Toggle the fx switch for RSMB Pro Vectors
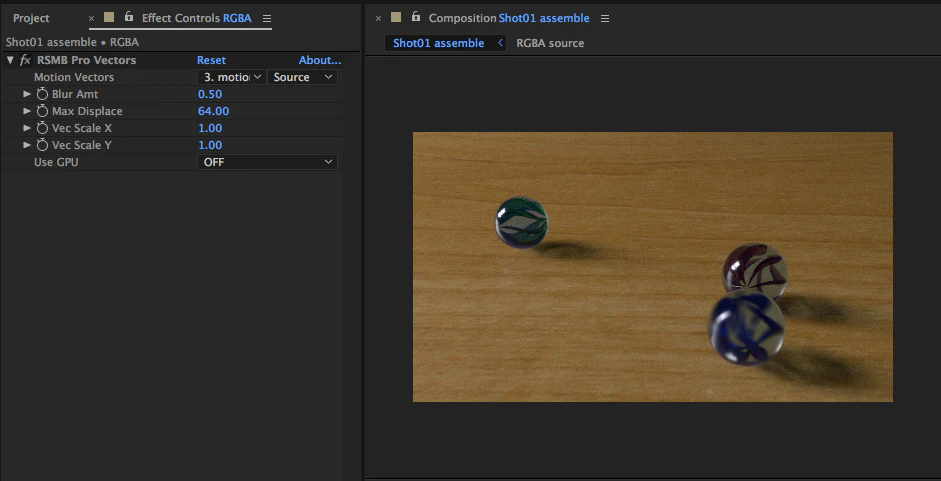The image size is (941, 481). [x=25, y=60]
